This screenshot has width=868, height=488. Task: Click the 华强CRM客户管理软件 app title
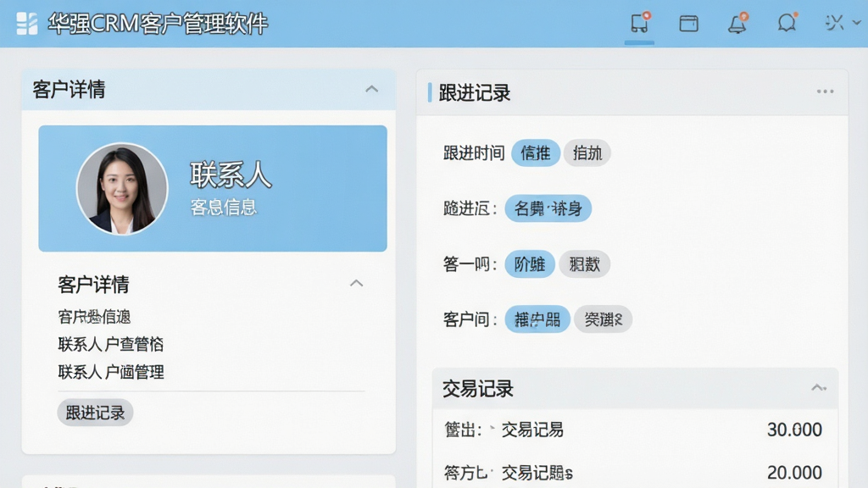tap(157, 24)
